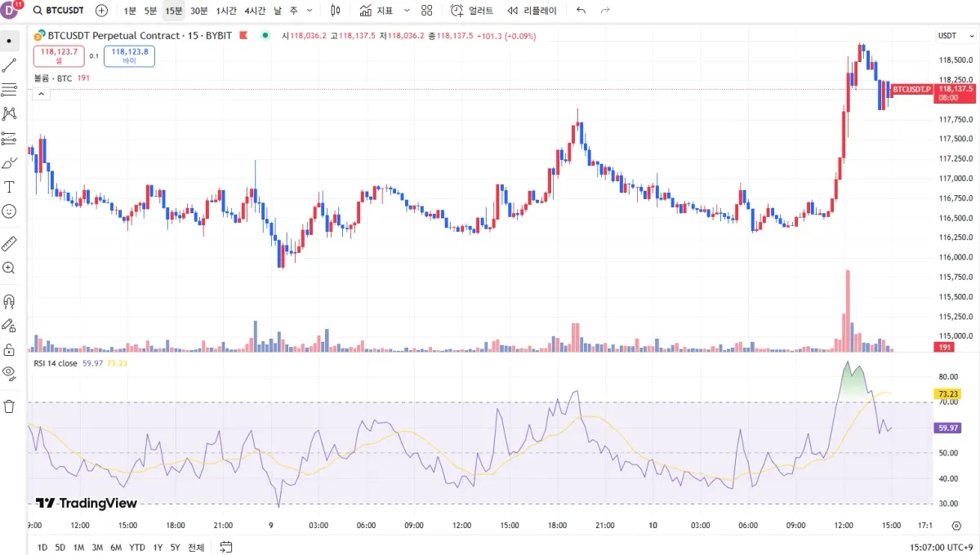Click the trash remove-objects icon
Image resolution: width=980 pixels, height=555 pixels.
pyautogui.click(x=9, y=406)
